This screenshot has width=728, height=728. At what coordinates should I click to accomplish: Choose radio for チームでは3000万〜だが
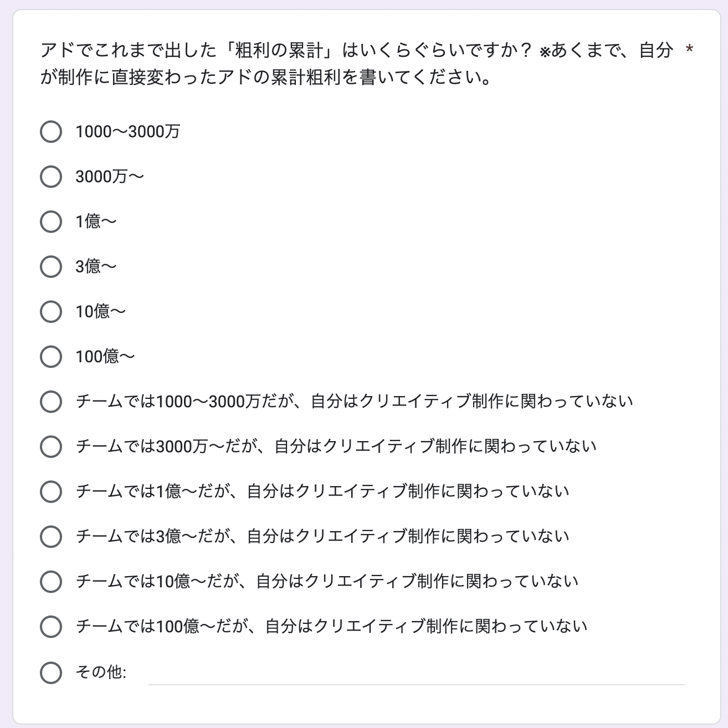[x=51, y=447]
